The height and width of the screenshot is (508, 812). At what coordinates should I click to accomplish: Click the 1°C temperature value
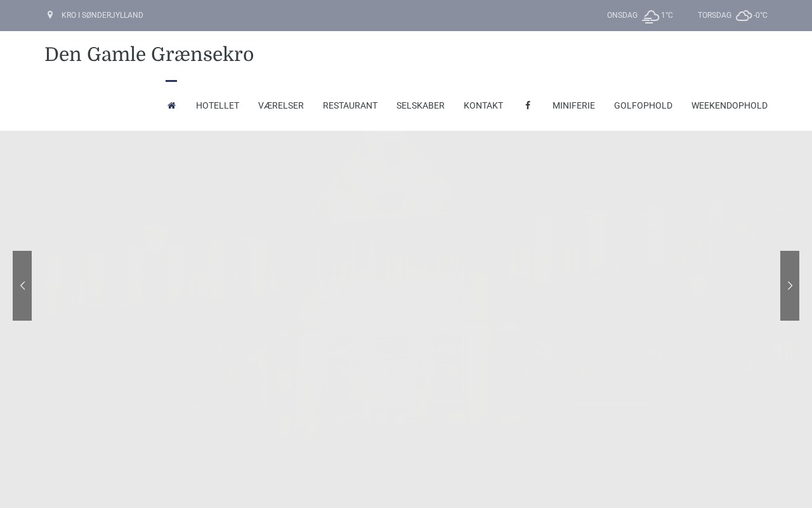point(667,15)
